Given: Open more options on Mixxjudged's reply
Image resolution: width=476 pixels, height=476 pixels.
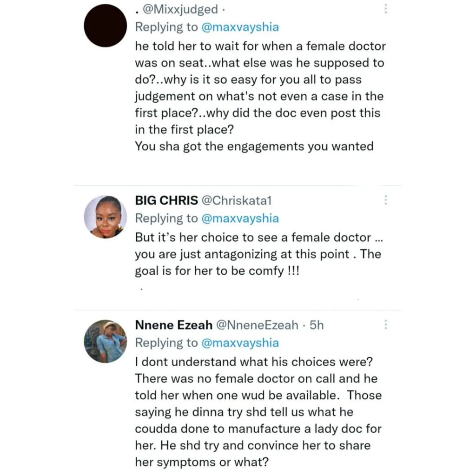Looking at the screenshot, I should 385,9.
